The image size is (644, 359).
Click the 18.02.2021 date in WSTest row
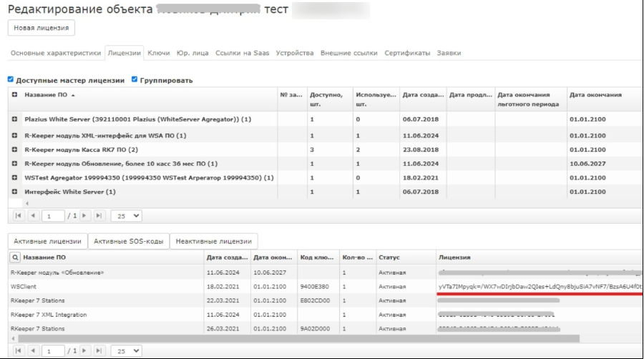421,177
